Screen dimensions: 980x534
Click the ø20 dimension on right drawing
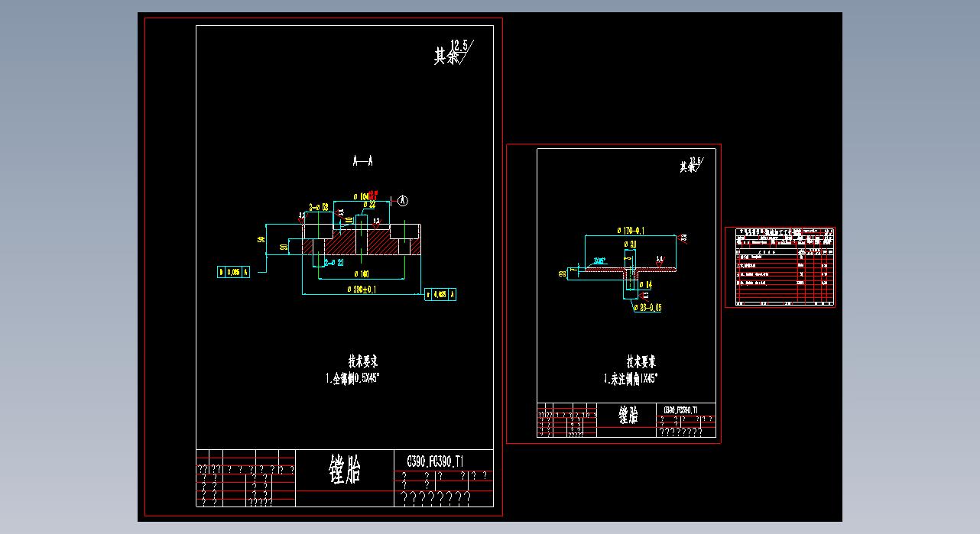point(630,244)
